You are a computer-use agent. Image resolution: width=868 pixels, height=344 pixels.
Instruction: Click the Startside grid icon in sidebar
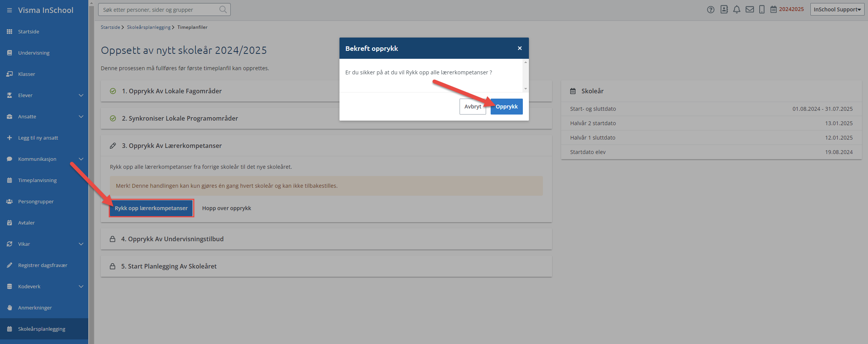pyautogui.click(x=9, y=31)
